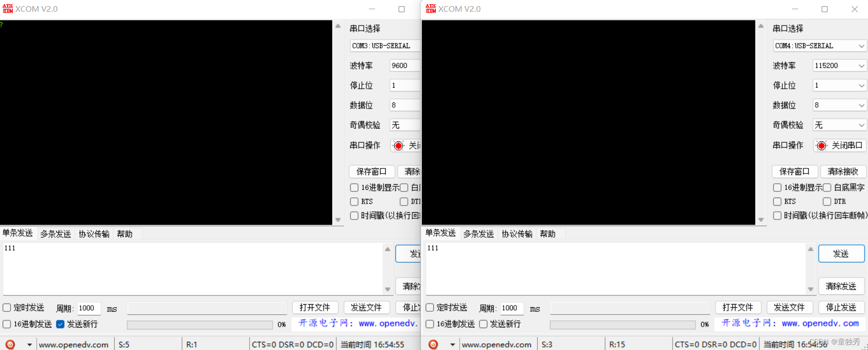Maximize the left XCOM window
The width and height of the screenshot is (868, 350).
point(402,9)
